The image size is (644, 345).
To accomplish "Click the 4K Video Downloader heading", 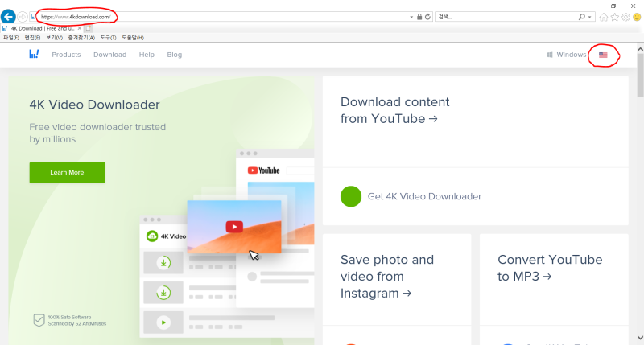I will (x=94, y=105).
